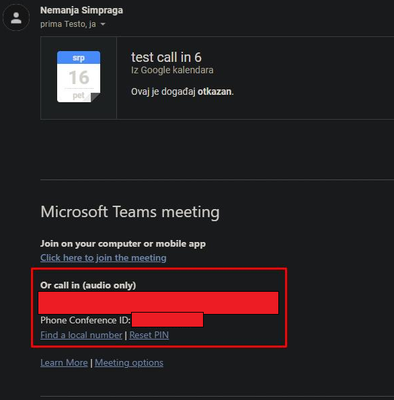The height and width of the screenshot is (400, 394).
Task: Click the number 16 on calendar icon
Action: pos(79,77)
